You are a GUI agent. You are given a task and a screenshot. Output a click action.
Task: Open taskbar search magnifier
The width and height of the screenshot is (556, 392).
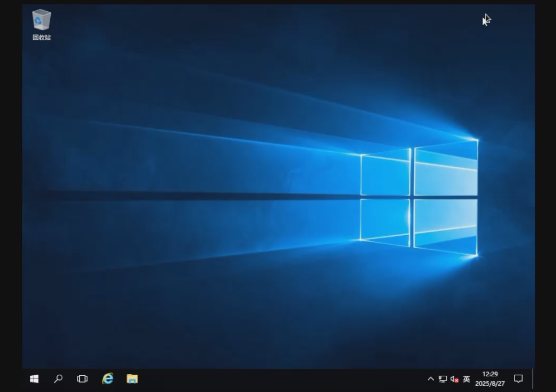pos(58,379)
